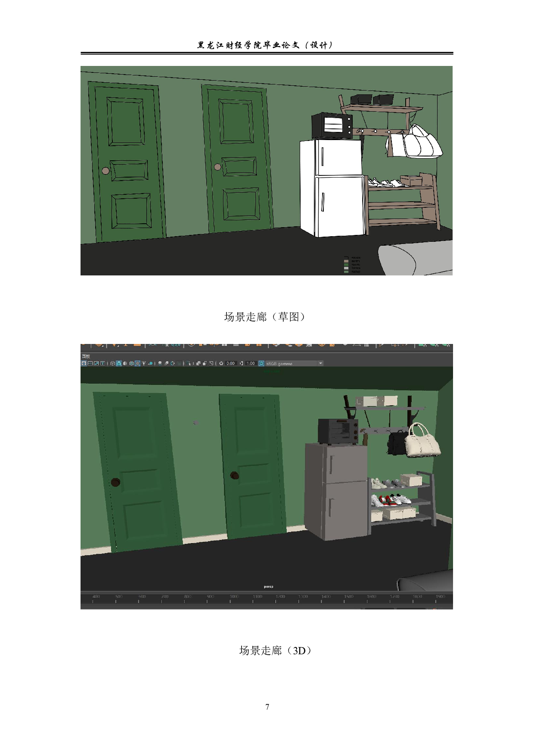
Task: Click the use all lights bulb icon
Action: tap(144, 363)
